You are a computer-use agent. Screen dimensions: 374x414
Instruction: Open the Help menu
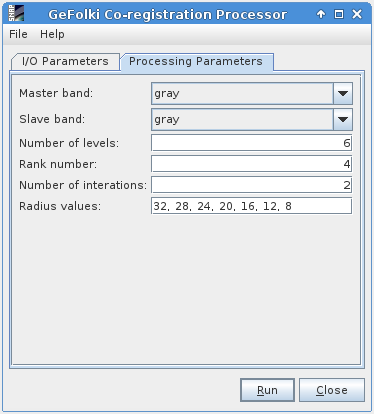pyautogui.click(x=52, y=34)
